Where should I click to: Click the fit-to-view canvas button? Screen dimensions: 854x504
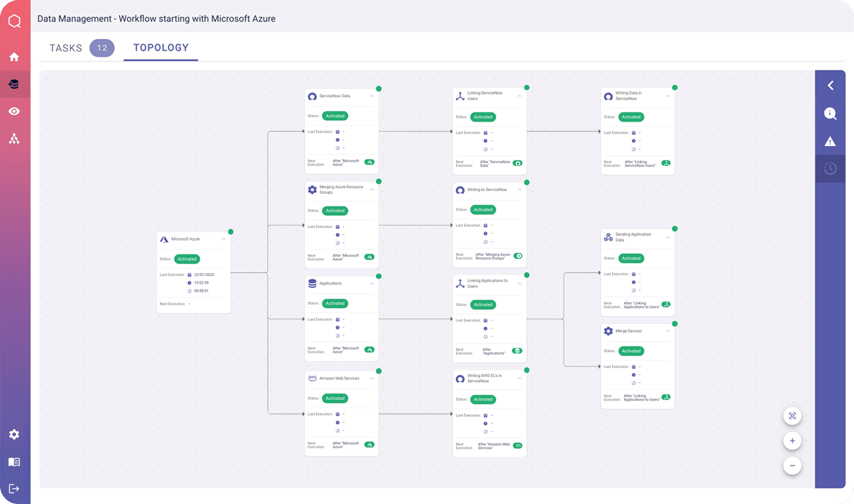(792, 416)
